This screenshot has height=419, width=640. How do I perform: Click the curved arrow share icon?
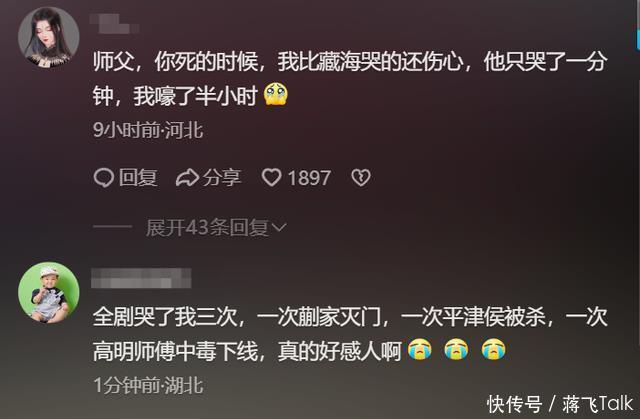187,178
